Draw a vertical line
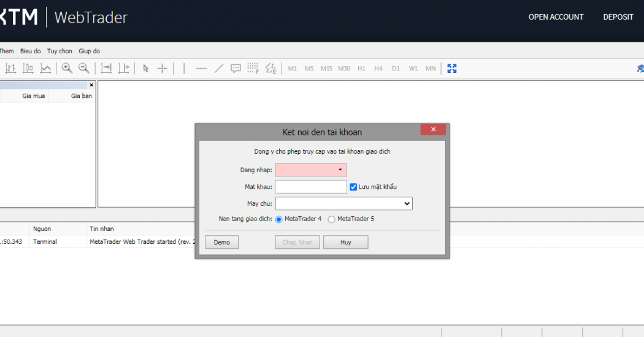 184,69
